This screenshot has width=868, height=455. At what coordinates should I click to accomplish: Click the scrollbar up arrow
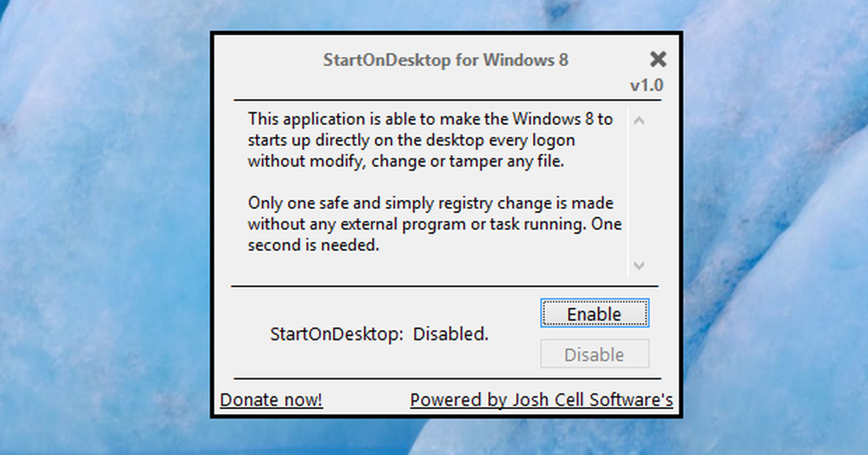[x=638, y=120]
